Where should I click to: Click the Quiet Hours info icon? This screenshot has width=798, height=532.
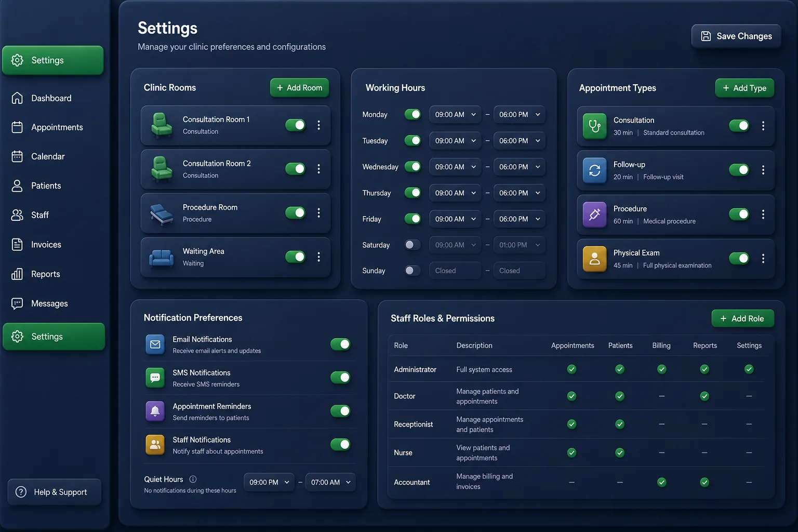click(x=193, y=479)
